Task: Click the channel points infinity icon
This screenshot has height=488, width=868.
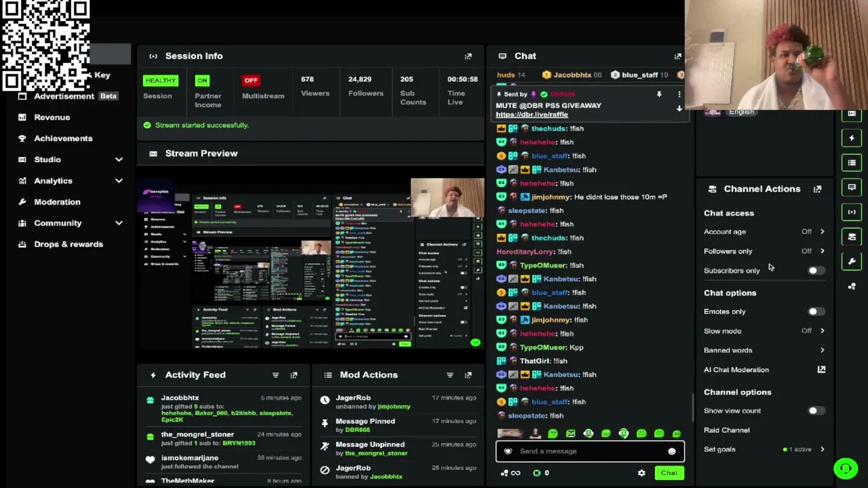Action: [511, 473]
